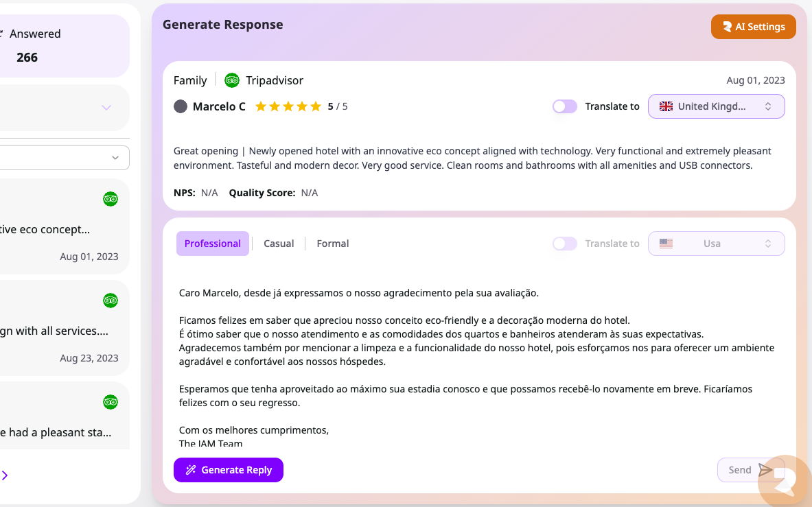Expand the collapsed sidebar filter chevron
Screen dimensions: 812x507
106,108
